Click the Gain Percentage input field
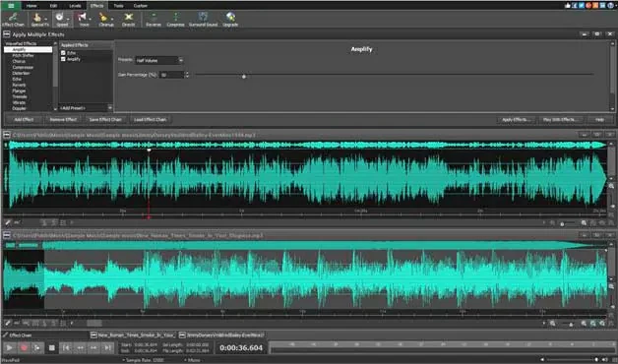This screenshot has height=364, width=618. click(172, 75)
